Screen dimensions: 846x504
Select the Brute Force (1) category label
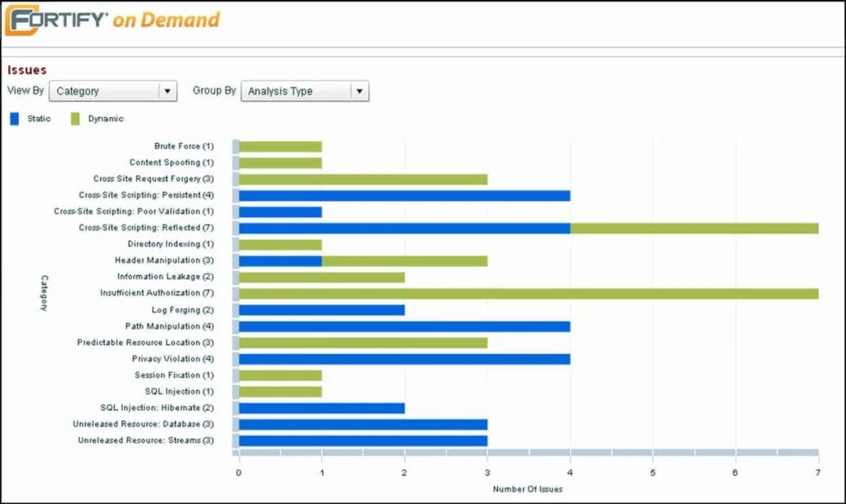coord(184,146)
